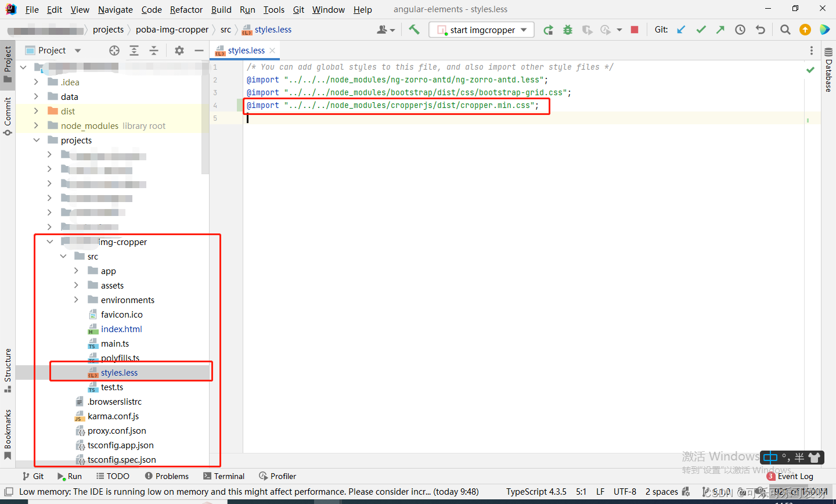
Task: Collapse the projects folder
Action: (x=36, y=140)
